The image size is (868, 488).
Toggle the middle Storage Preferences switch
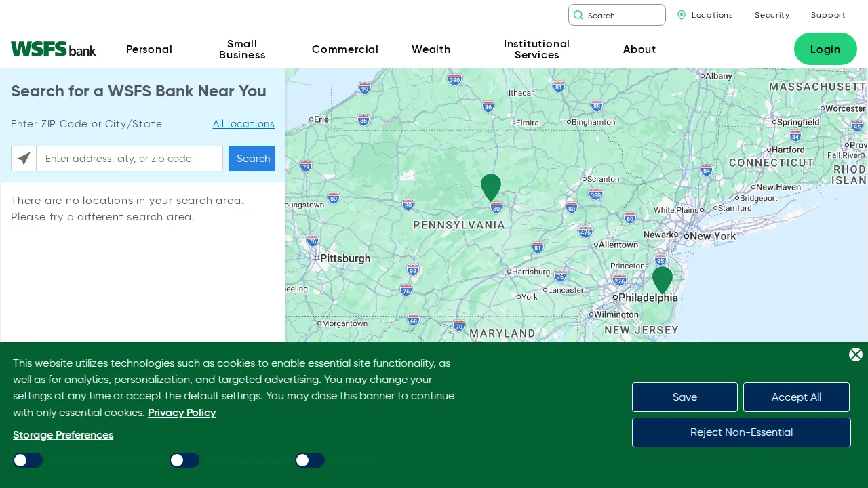click(184, 461)
